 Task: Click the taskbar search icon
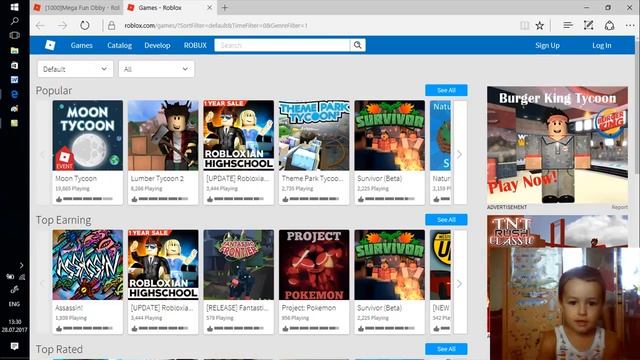14,21
